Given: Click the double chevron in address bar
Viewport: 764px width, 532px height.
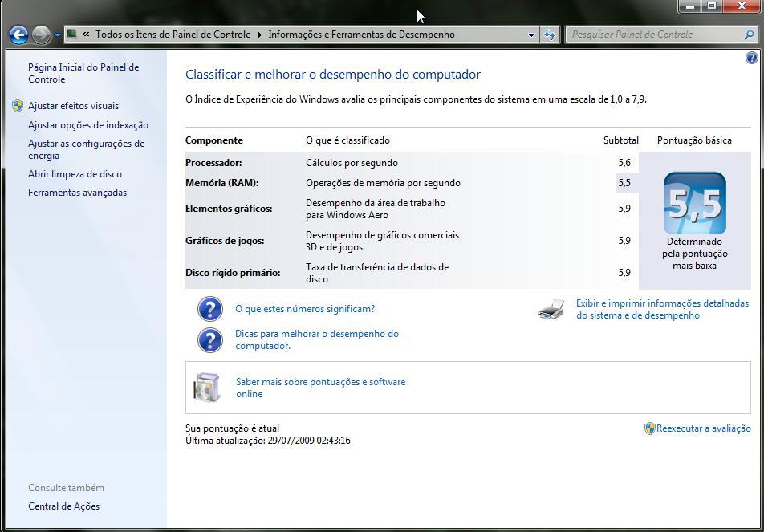Looking at the screenshot, I should (x=86, y=35).
